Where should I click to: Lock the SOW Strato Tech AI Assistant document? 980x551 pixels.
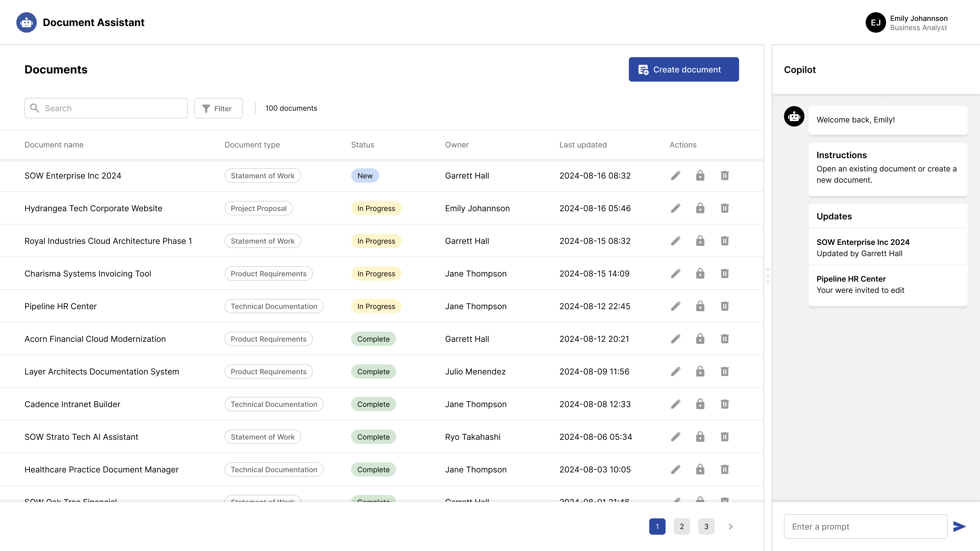(700, 437)
